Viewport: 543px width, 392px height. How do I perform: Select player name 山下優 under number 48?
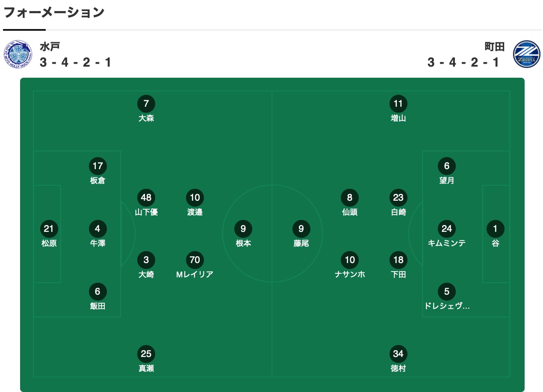pyautogui.click(x=146, y=212)
